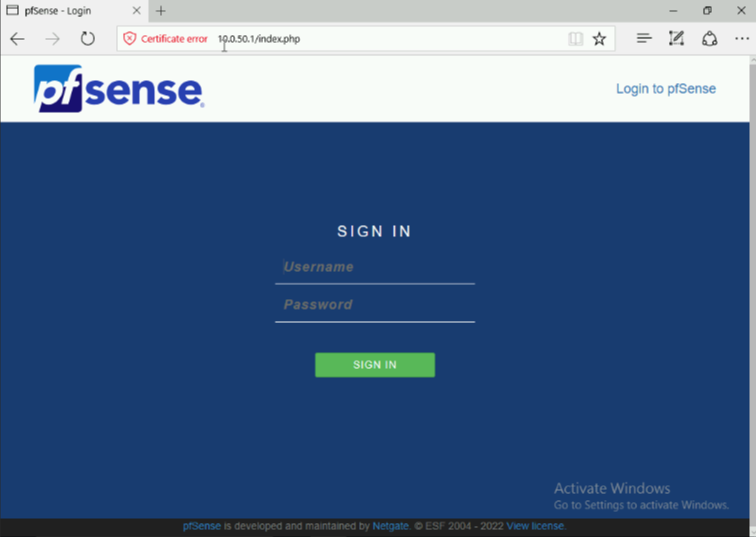Open the Share panel
This screenshot has height=537, width=756.
click(709, 37)
